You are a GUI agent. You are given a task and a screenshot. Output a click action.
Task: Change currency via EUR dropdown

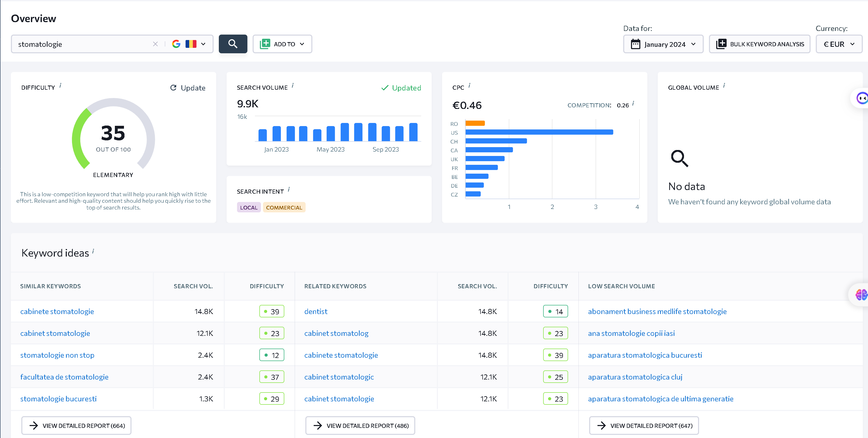(x=839, y=44)
